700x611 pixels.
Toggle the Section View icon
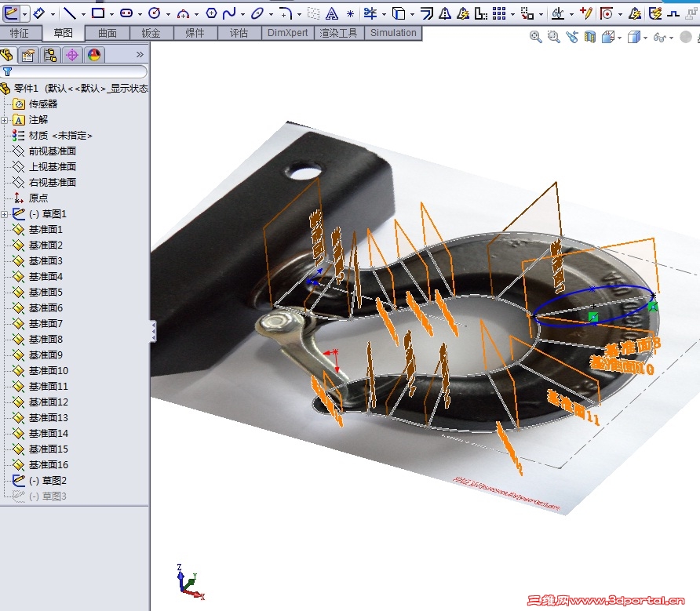(589, 37)
